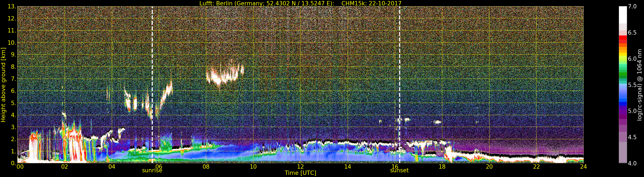644x177 pixels.
Task: Click the time axis tick "04"
Action: pos(112,167)
